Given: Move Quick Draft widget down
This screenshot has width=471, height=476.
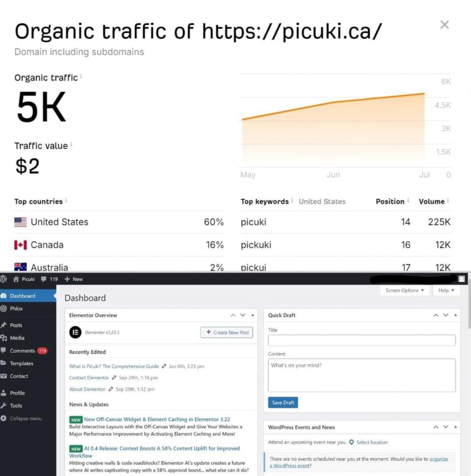Looking at the screenshot, I should pos(445,315).
